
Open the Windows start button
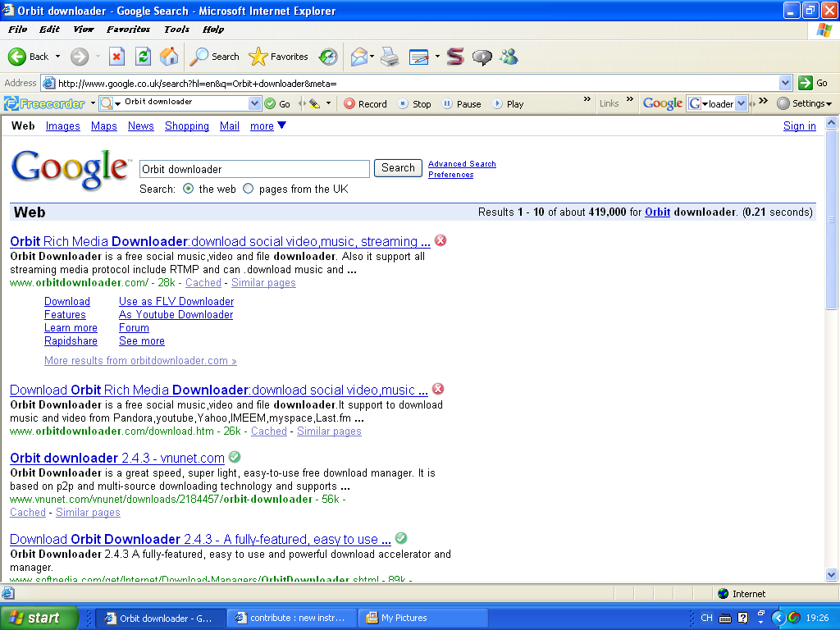pyautogui.click(x=39, y=618)
